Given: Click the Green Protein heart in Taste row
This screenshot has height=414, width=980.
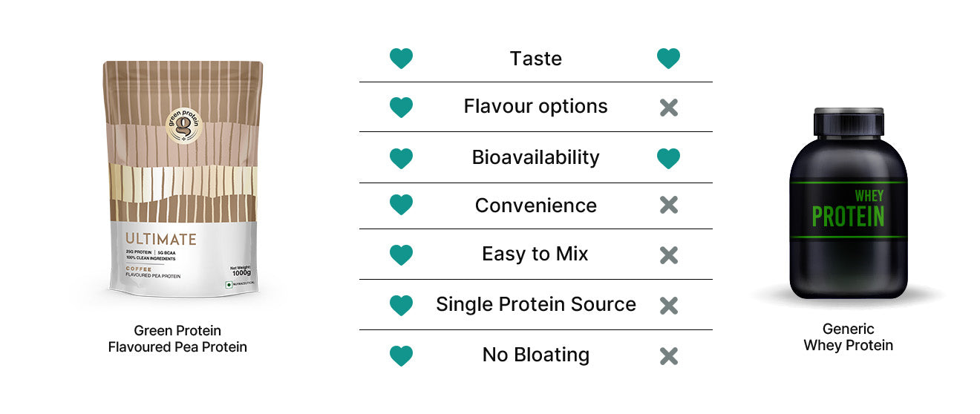Looking at the screenshot, I should [x=401, y=59].
